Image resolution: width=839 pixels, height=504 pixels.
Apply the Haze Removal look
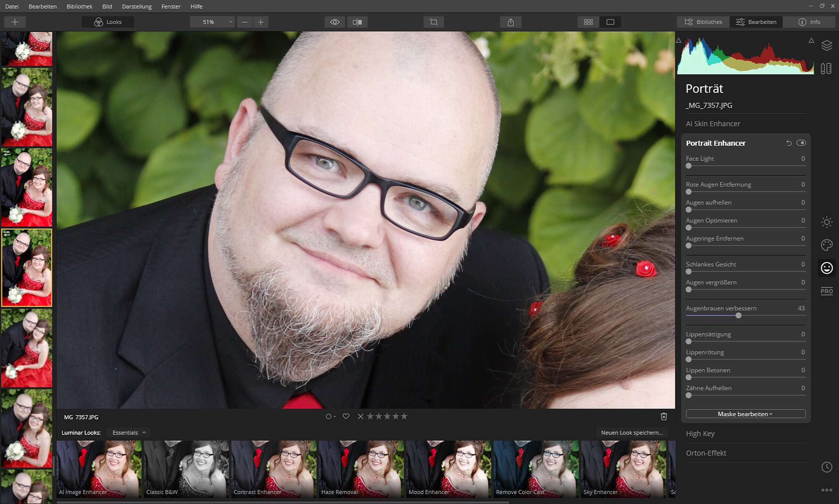(x=361, y=469)
